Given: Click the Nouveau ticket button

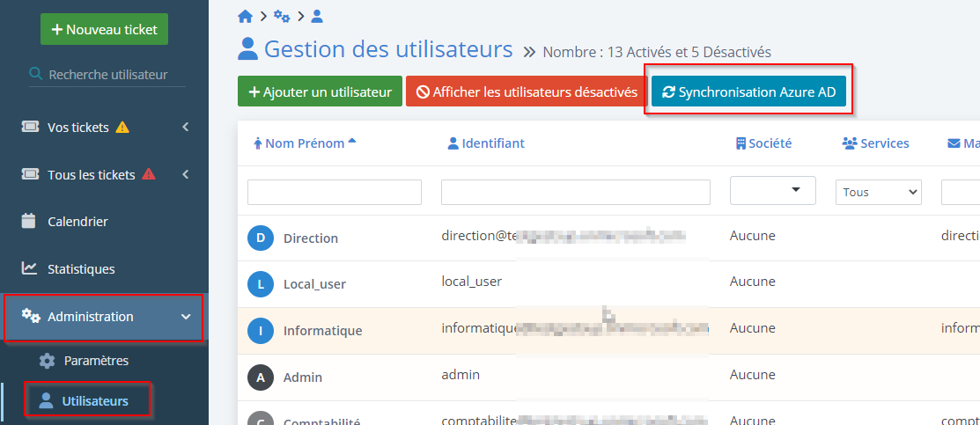Looking at the screenshot, I should tap(105, 29).
